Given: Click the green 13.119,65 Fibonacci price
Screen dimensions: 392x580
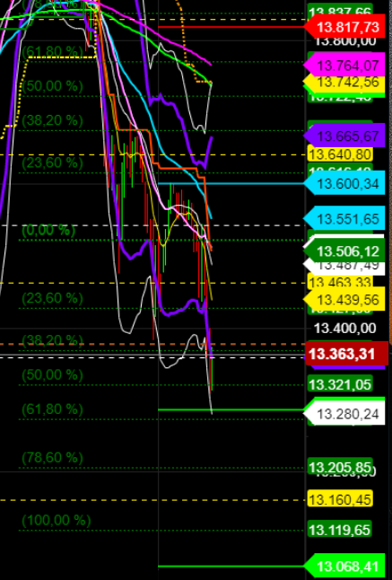Looking at the screenshot, I should pos(340,530).
